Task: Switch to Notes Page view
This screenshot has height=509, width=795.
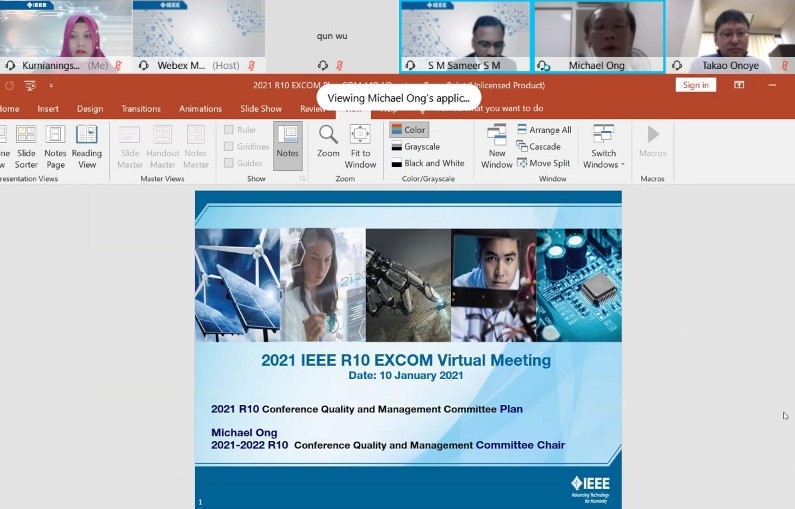Action: [x=55, y=147]
